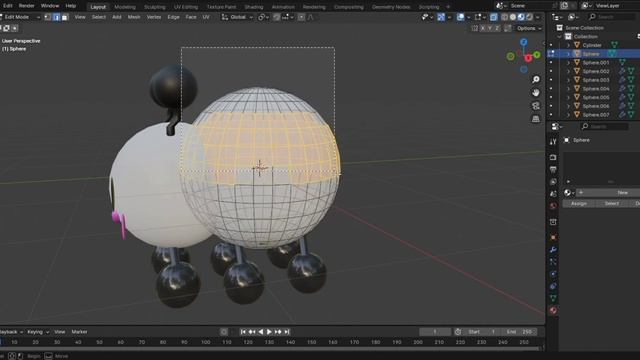Image resolution: width=640 pixels, height=360 pixels.
Task: Open Global transform orientation dropdown
Action: (x=237, y=17)
